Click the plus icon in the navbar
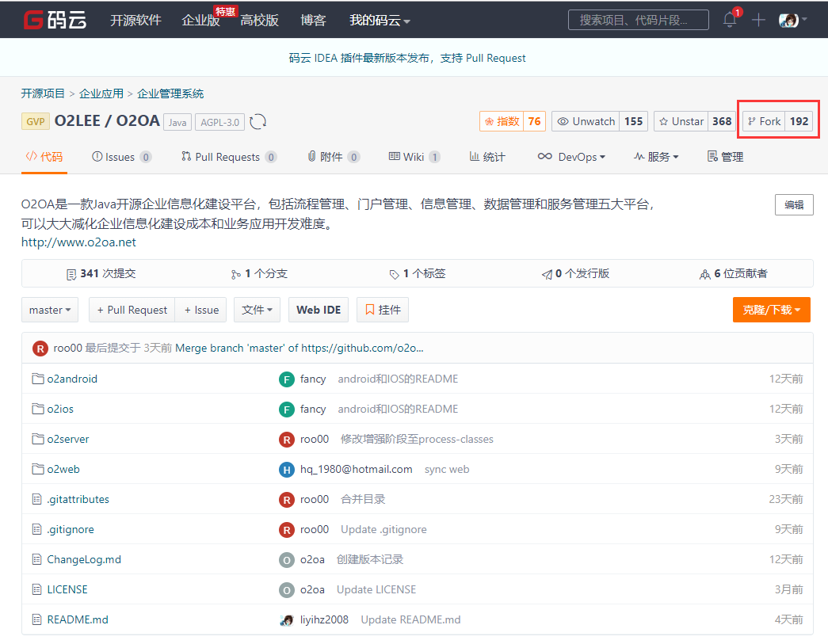The image size is (828, 644). pos(757,20)
